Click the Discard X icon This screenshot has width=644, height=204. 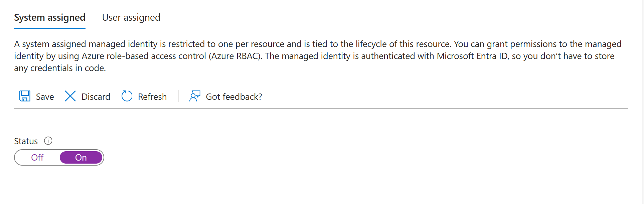click(70, 96)
